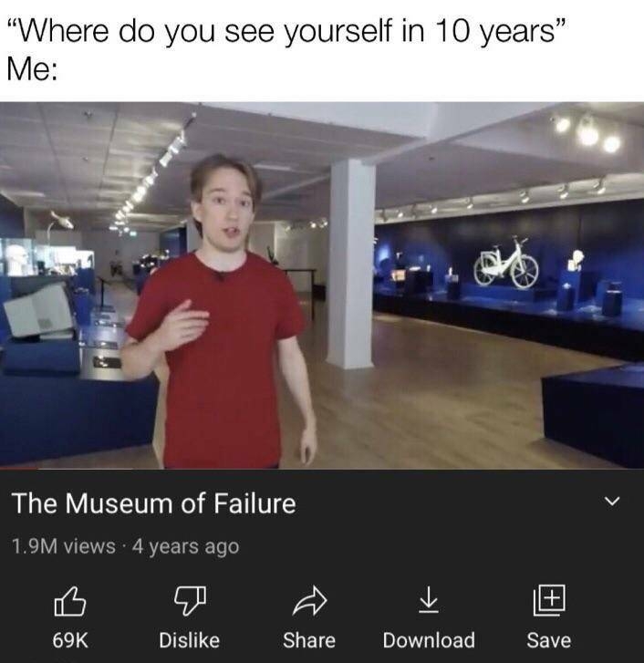Expand the video description chevron
The height and width of the screenshot is (663, 644).
click(612, 502)
